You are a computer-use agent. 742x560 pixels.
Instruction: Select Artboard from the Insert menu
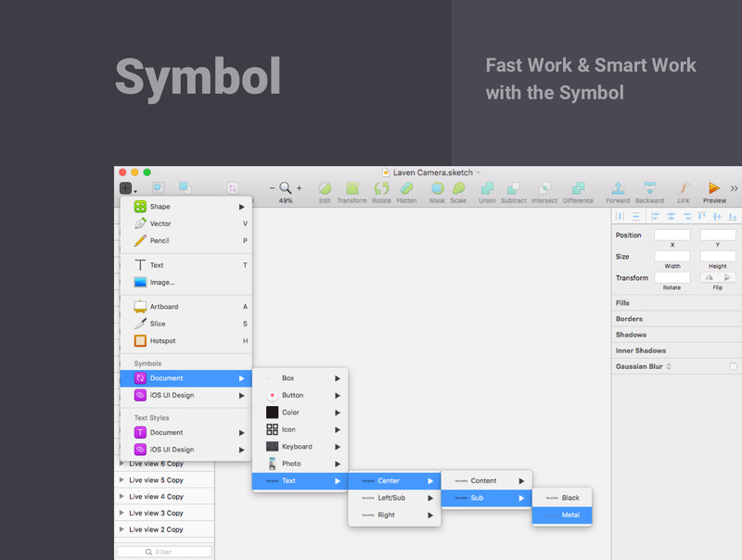click(x=186, y=307)
